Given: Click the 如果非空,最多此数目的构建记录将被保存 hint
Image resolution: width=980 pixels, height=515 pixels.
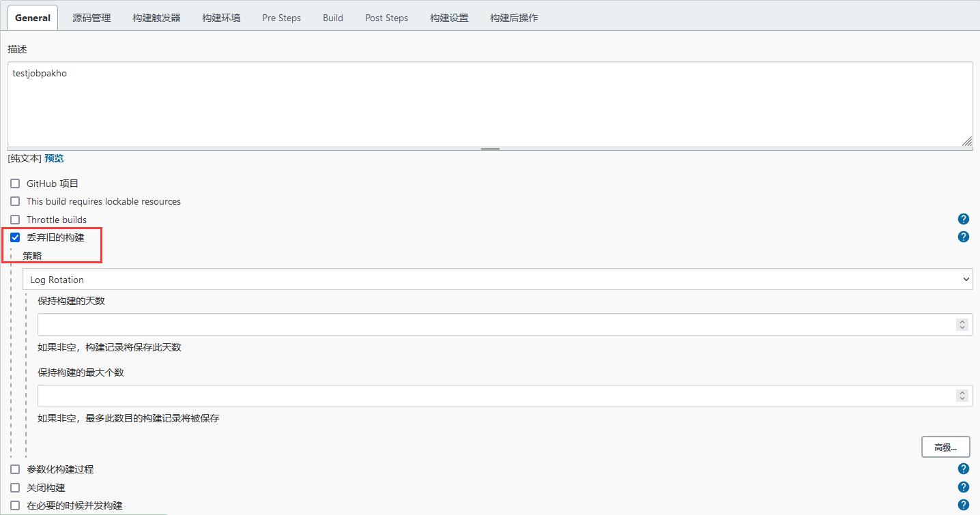Looking at the screenshot, I should click(x=128, y=418).
